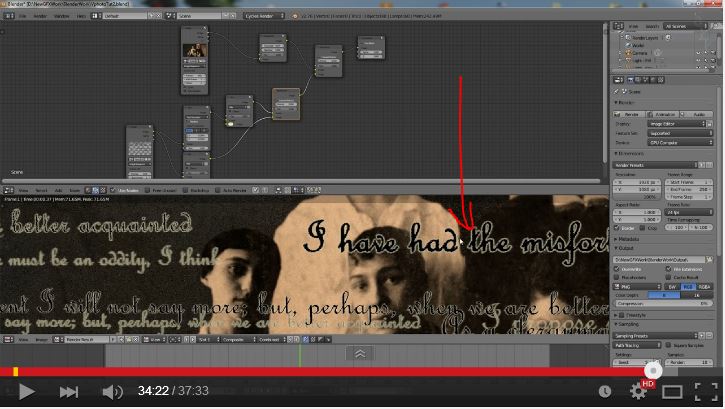
Task: Open the 'All Scenes' outliner dropdown
Action: [x=685, y=26]
